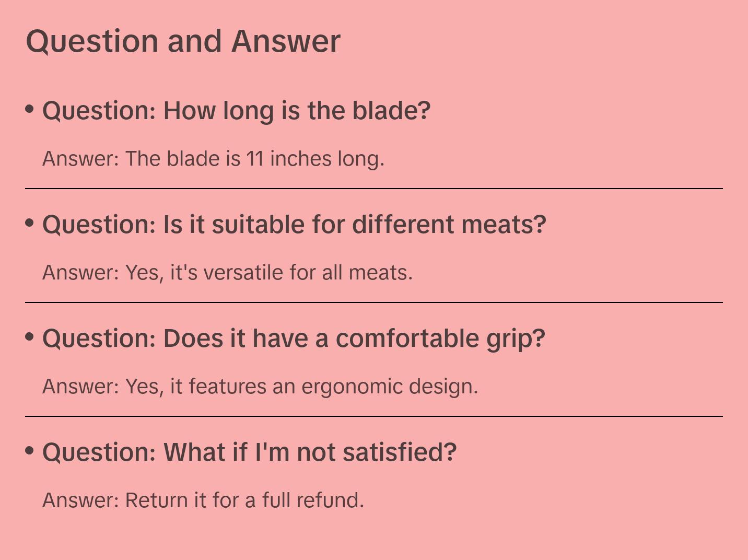The height and width of the screenshot is (560, 748).
Task: Click the word 'Question:' in the grip item
Action: pos(99,339)
